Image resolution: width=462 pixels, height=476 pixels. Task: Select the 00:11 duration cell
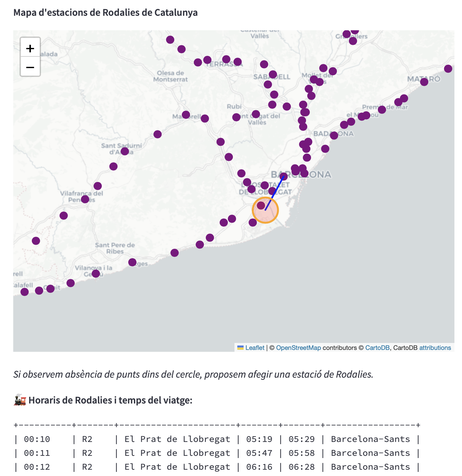(x=37, y=453)
